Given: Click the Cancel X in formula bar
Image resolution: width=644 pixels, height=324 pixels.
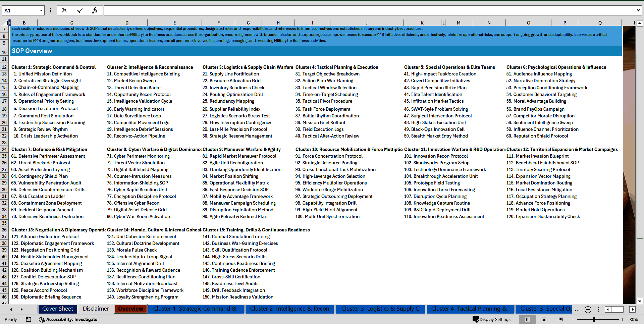Looking at the screenshot, I should (64, 10).
